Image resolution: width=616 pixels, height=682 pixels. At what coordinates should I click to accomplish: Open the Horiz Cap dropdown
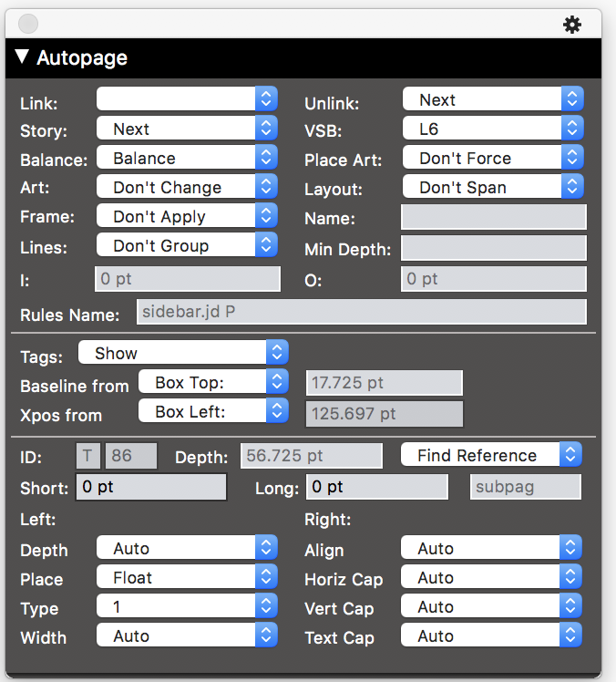coord(491,577)
